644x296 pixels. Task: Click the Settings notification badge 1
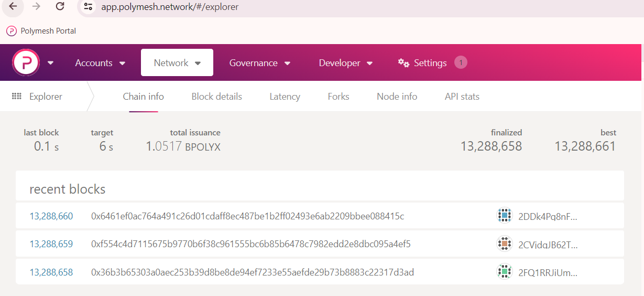(461, 62)
